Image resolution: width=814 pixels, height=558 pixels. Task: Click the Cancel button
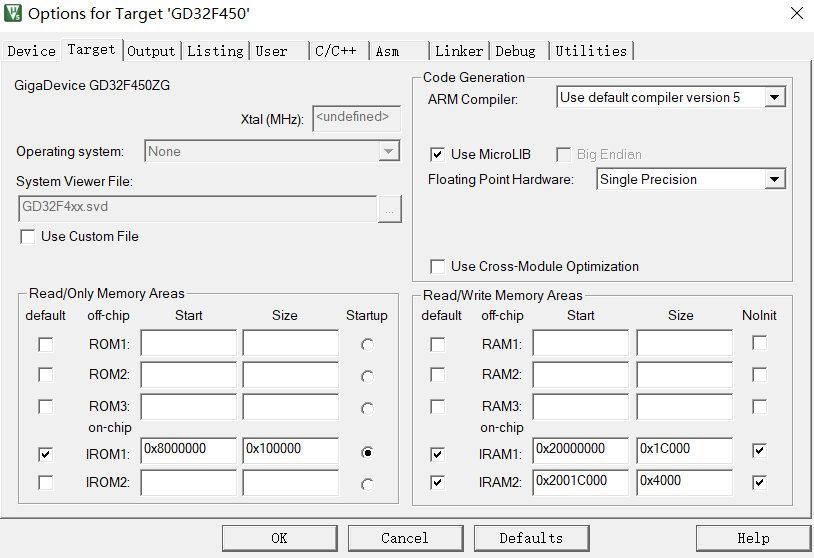[405, 538]
